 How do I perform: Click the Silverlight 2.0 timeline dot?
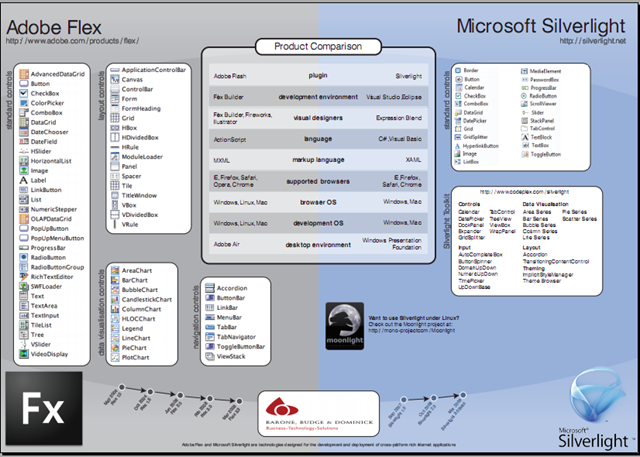[433, 398]
